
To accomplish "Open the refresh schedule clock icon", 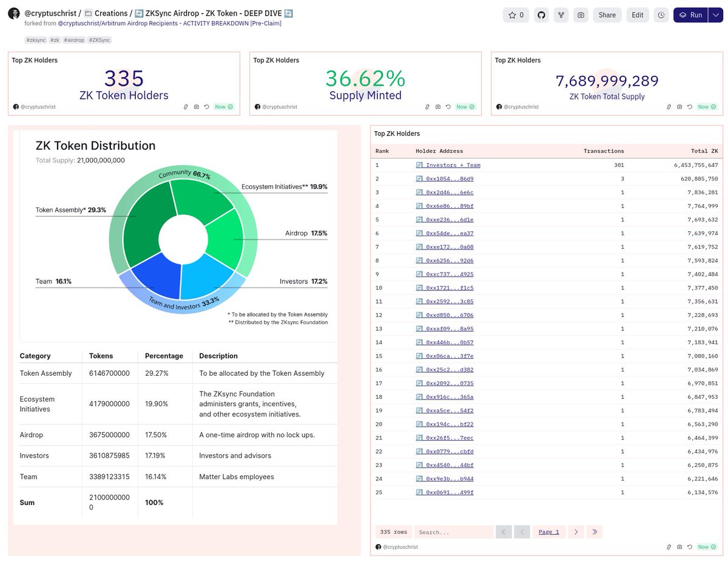I will click(x=661, y=15).
